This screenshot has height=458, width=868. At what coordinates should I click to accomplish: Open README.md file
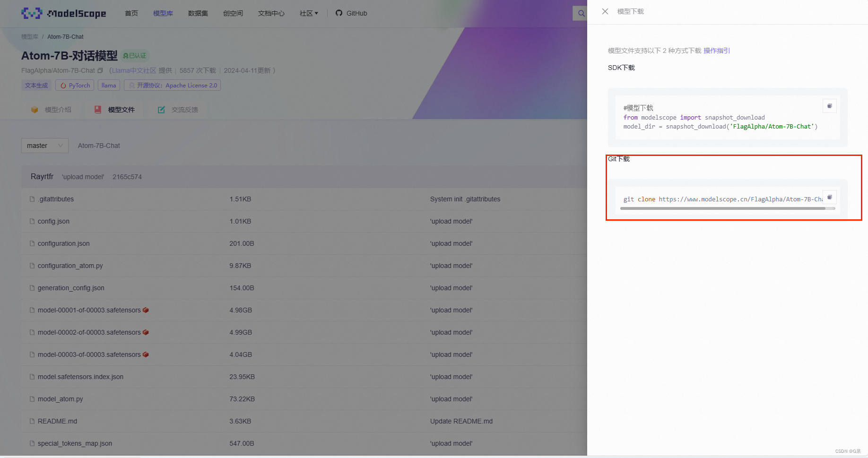click(x=57, y=421)
